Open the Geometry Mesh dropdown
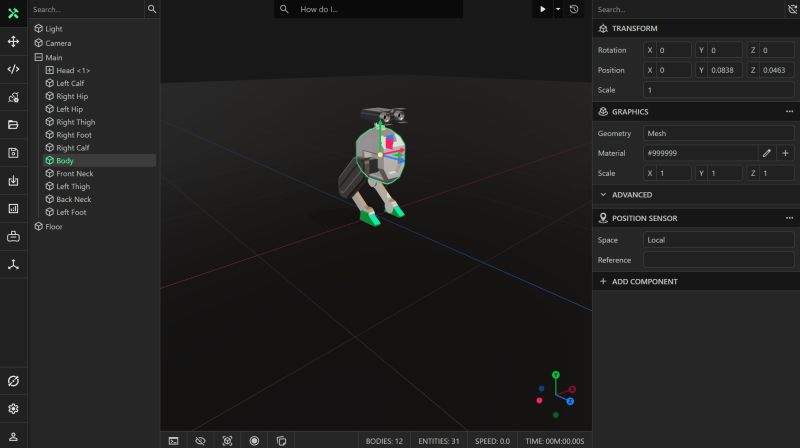800x448 pixels. coord(718,133)
